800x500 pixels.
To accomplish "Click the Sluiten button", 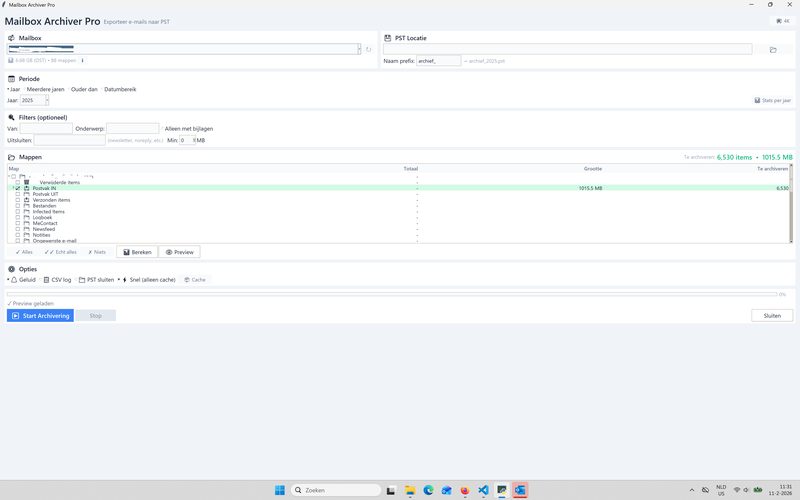I will point(772,316).
